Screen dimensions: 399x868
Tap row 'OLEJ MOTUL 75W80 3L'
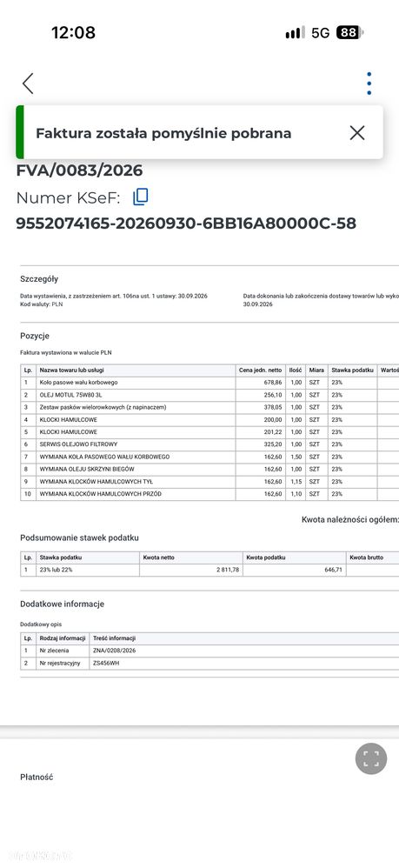pos(209,395)
